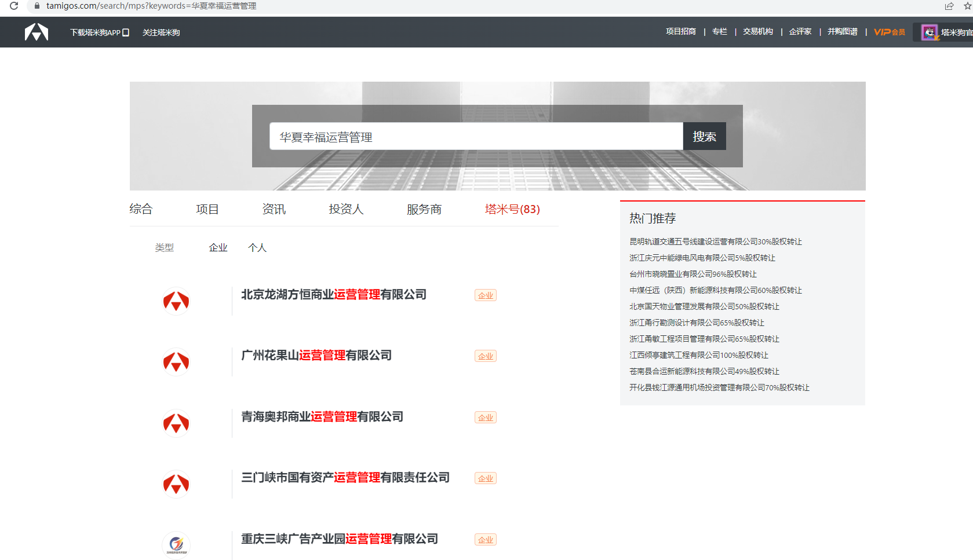Open 专栏 in the top navigation

click(720, 31)
